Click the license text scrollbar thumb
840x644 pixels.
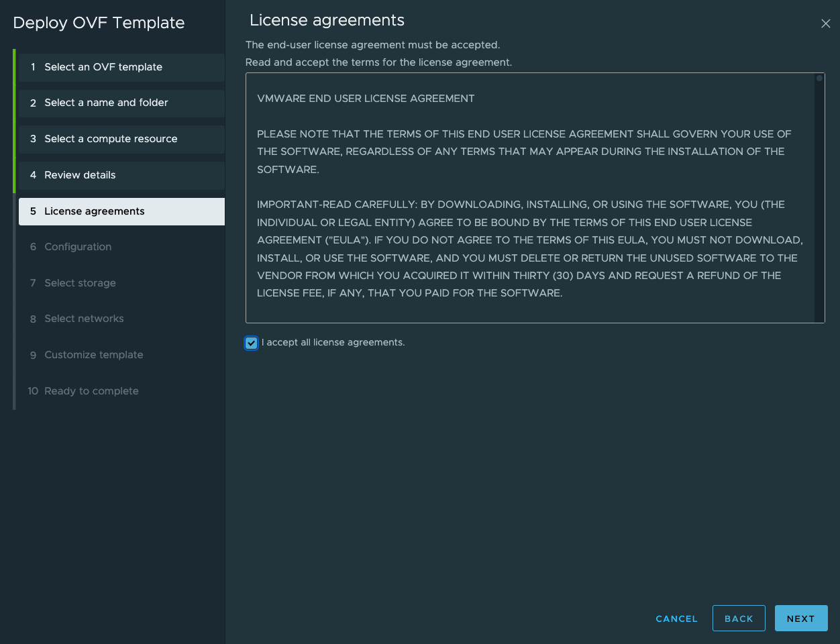click(819, 78)
